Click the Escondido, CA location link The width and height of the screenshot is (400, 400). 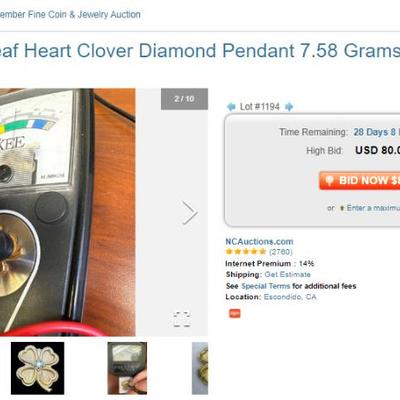[x=290, y=297]
